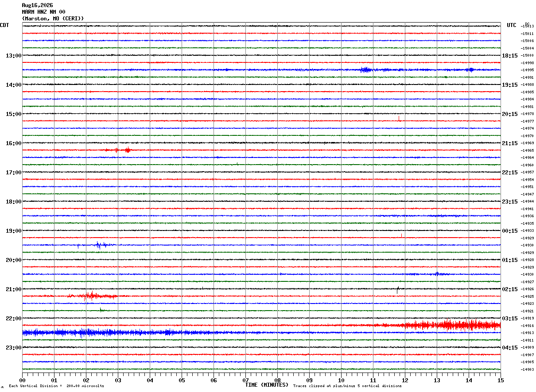Select minute 10 on the time axis

[x=341, y=380]
